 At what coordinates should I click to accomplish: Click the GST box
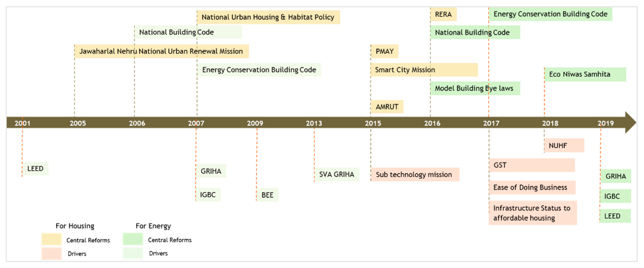[x=532, y=165]
